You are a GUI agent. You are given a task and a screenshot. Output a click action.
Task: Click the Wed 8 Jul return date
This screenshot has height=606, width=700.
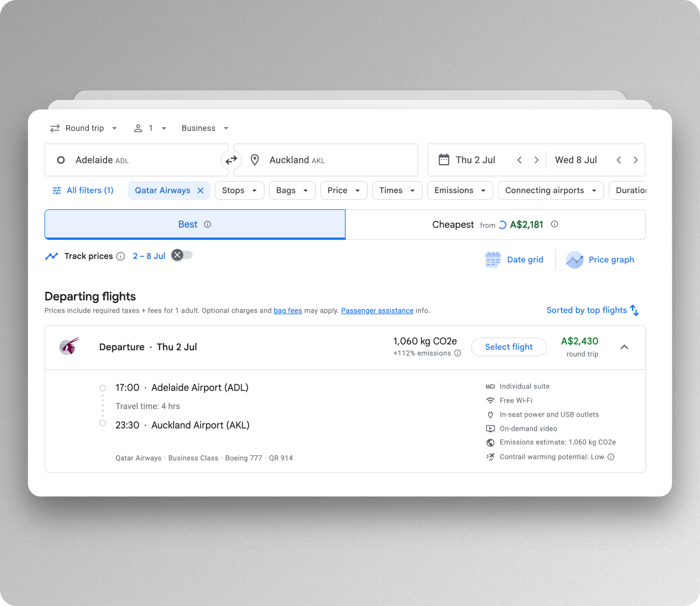click(576, 160)
